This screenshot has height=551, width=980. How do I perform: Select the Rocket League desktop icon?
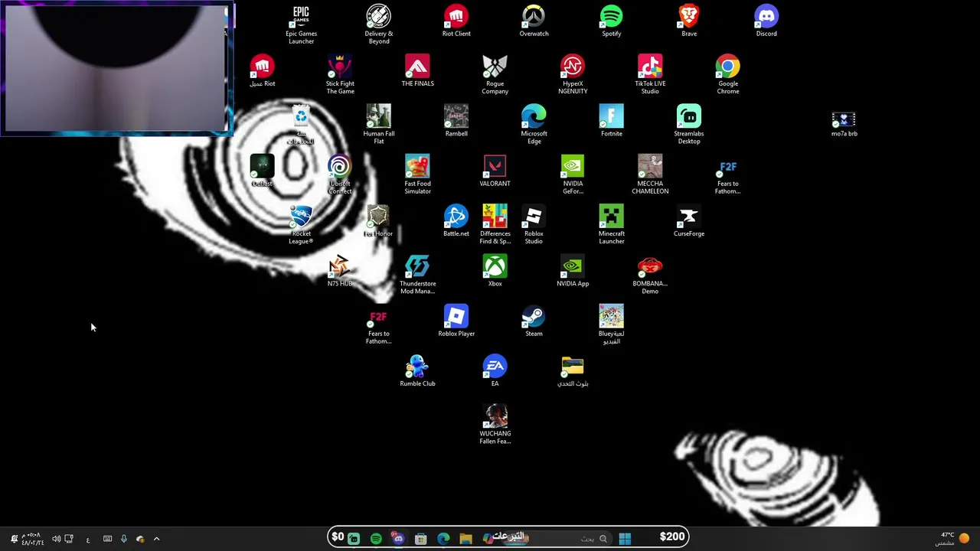301,224
